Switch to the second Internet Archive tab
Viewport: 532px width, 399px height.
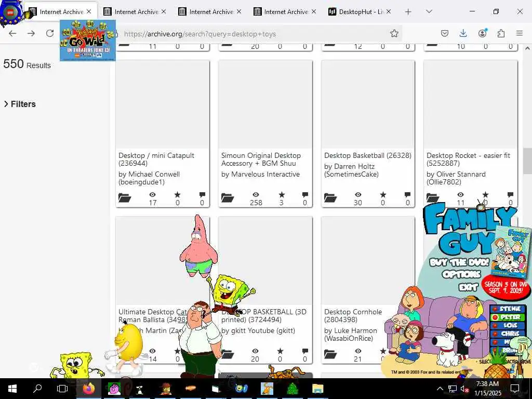136,12
